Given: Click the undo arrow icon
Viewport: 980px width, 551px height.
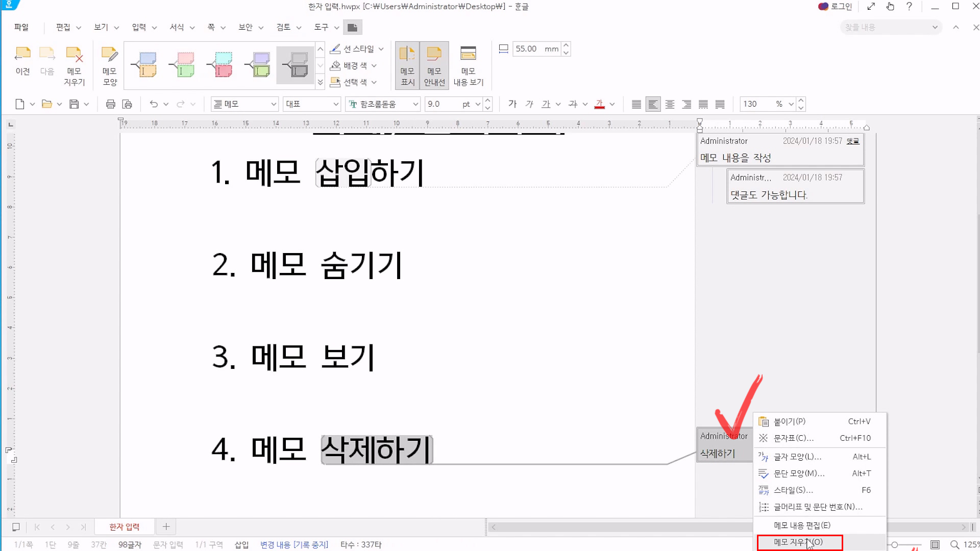Looking at the screenshot, I should [x=154, y=104].
